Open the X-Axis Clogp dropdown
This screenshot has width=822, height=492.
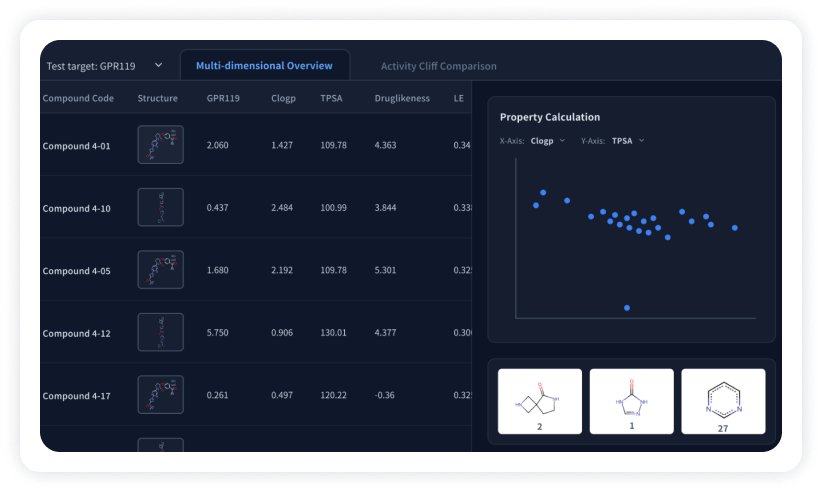[x=547, y=141]
